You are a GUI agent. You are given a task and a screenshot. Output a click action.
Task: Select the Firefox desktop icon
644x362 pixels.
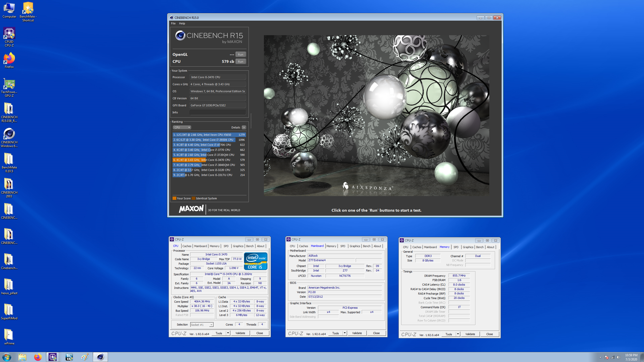coord(9,60)
